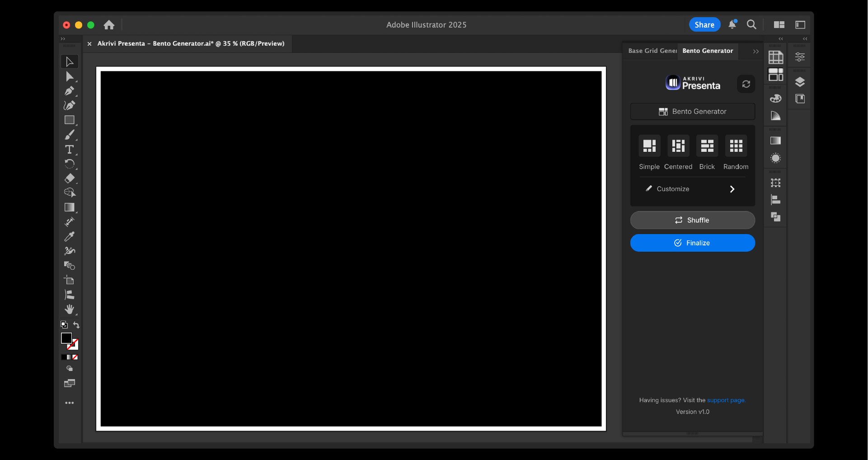Select the Pen tool

coord(70,91)
